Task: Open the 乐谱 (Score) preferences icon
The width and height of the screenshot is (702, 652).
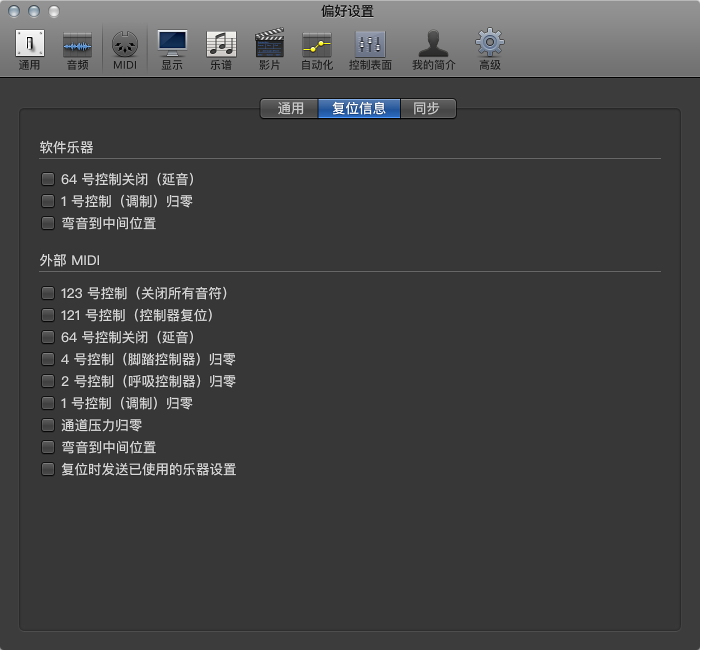Action: click(221, 50)
